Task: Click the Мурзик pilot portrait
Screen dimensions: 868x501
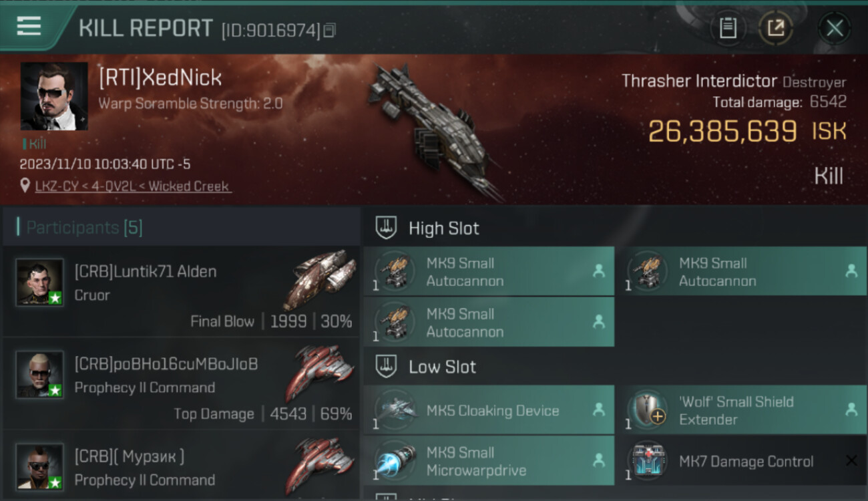Action: (40, 466)
